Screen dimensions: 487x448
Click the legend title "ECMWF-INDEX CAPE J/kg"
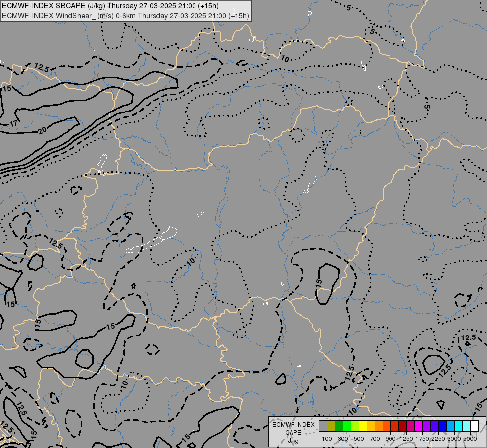click(293, 433)
